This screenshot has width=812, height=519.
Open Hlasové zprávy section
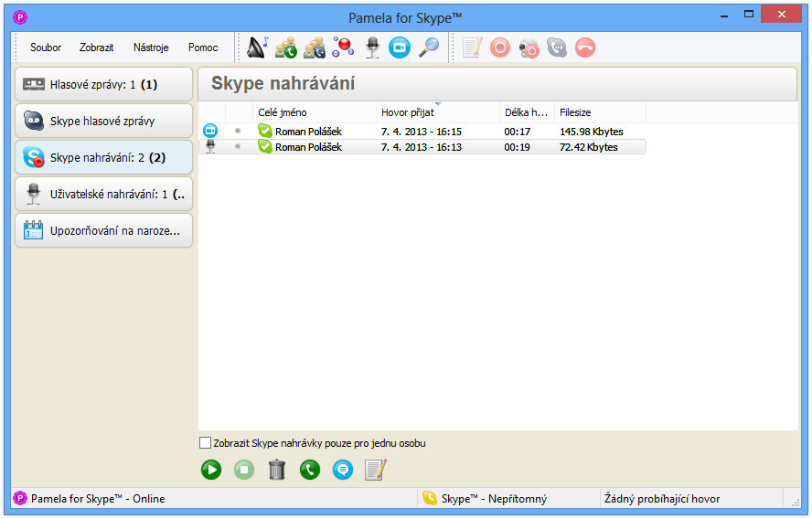104,84
